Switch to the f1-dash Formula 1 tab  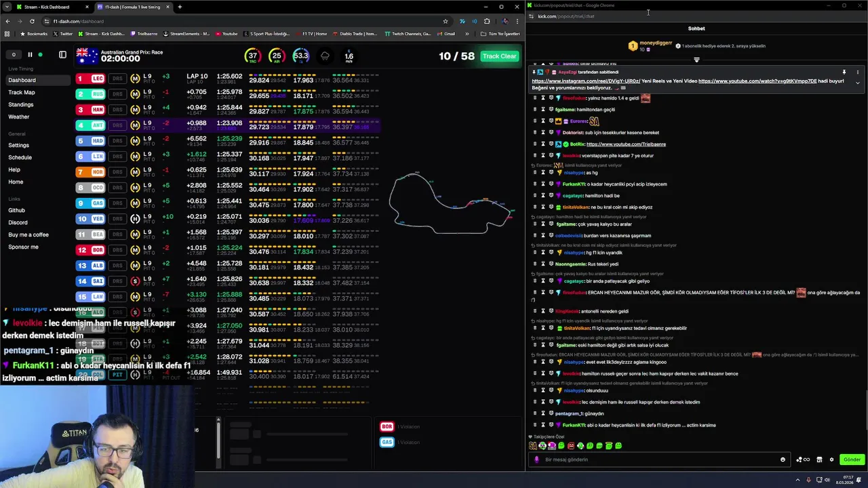click(x=133, y=7)
